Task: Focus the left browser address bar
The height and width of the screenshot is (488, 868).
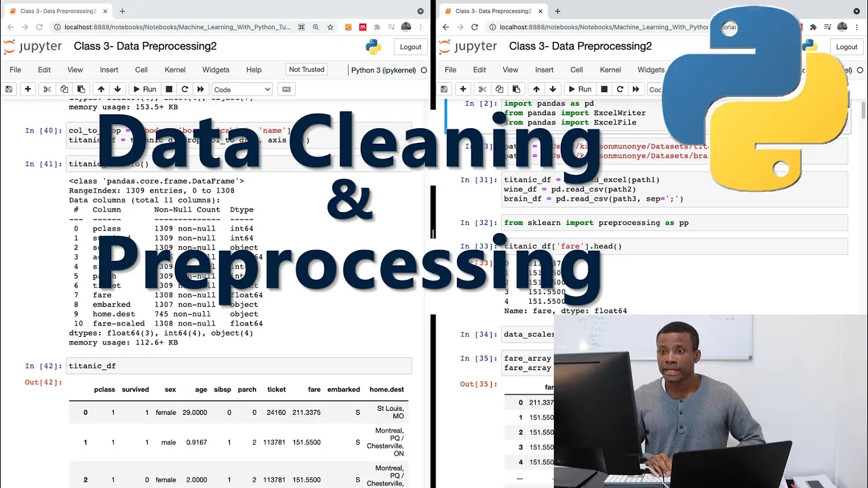Action: point(173,27)
